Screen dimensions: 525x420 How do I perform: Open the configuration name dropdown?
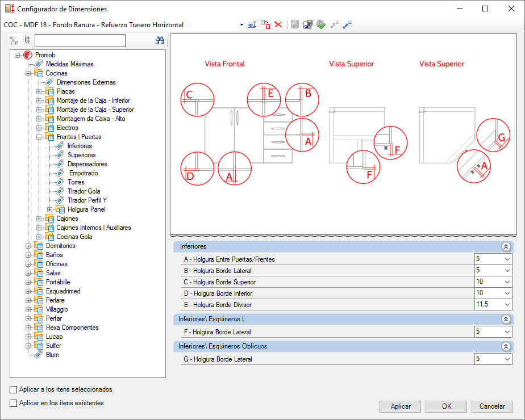tap(241, 25)
